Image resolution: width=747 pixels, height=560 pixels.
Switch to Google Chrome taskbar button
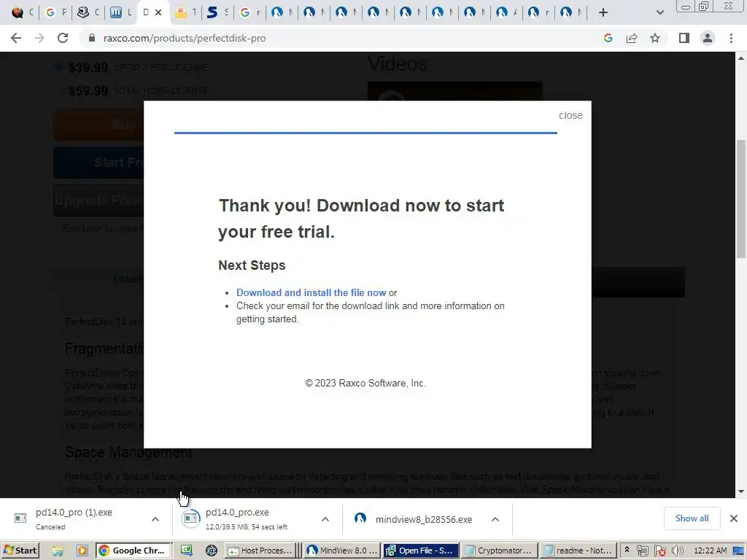click(133, 551)
